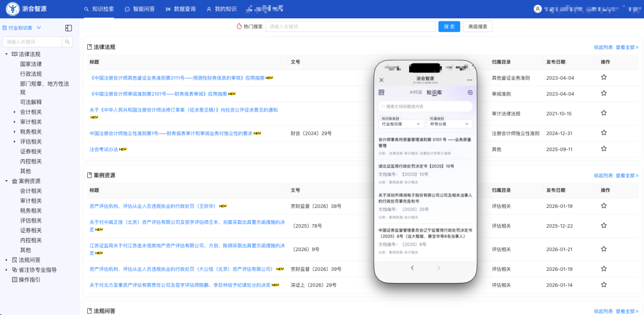Viewport: 644px width, 315px height.
Task: Click the document icon beside 法律法规 heading
Action: [x=90, y=47]
